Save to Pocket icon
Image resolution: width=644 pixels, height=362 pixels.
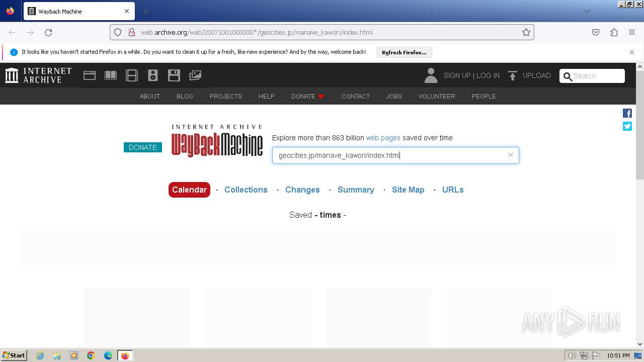pyautogui.click(x=596, y=32)
